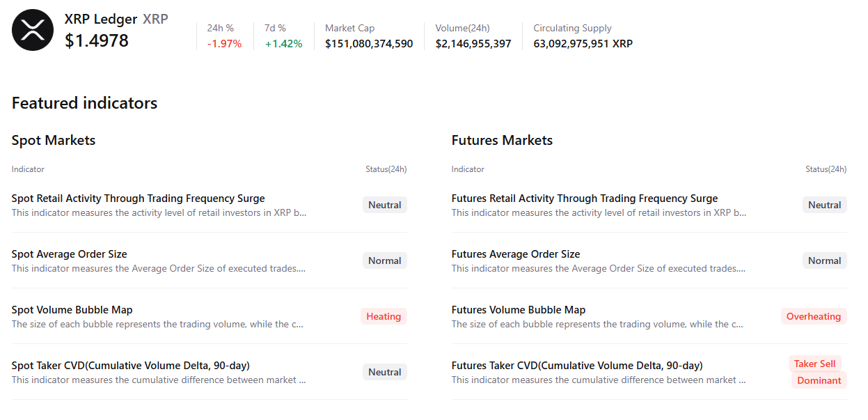Viewport: 868px width, 420px height.
Task: Click the XRP Ledger logo icon
Action: [33, 30]
